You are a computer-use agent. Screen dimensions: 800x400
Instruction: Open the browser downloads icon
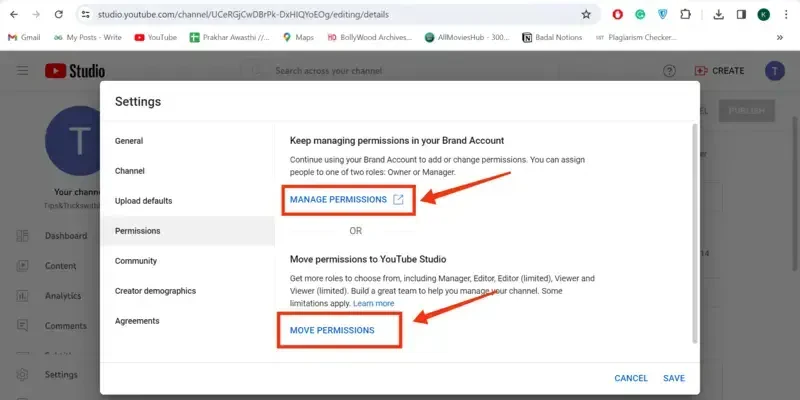point(718,15)
